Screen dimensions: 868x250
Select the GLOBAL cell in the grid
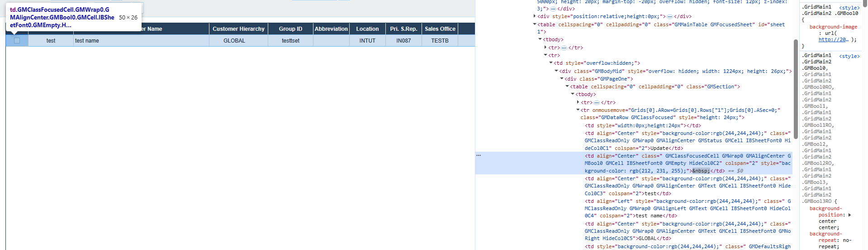pos(238,41)
